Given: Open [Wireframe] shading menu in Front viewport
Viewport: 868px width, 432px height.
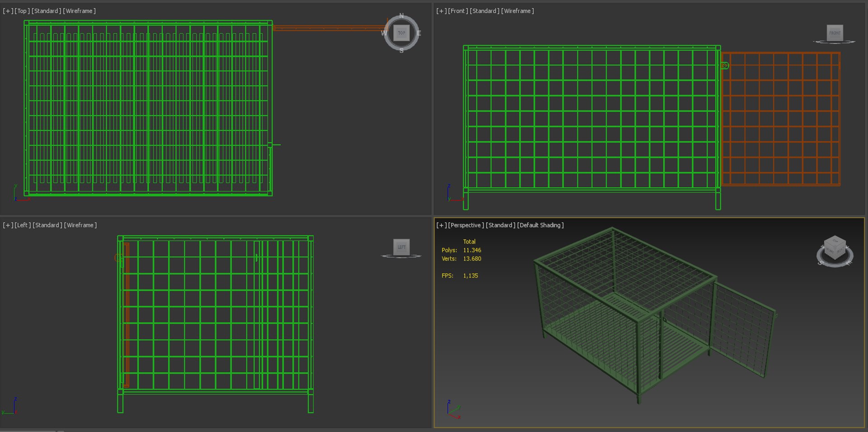Looking at the screenshot, I should pyautogui.click(x=518, y=11).
